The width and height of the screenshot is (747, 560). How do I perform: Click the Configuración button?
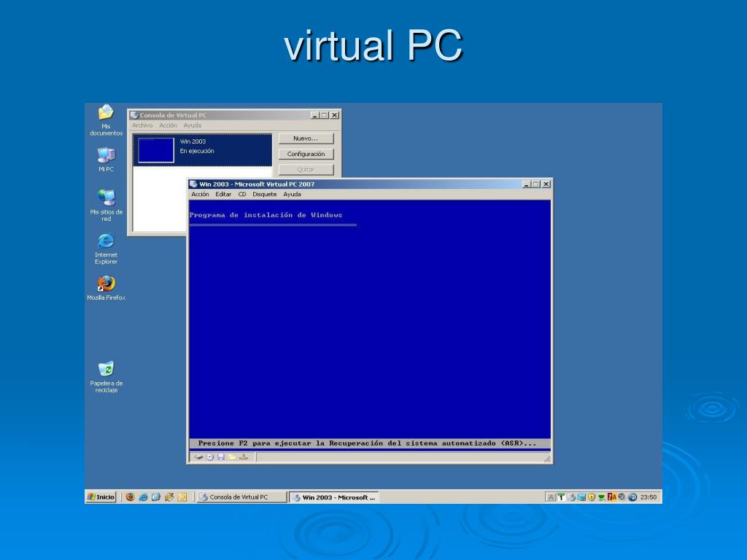[x=306, y=155]
